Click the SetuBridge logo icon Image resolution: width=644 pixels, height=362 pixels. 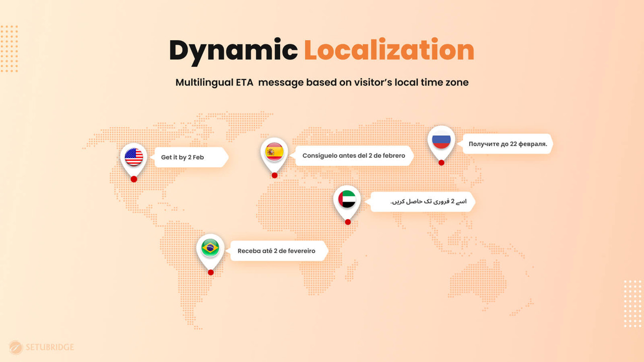tap(17, 346)
